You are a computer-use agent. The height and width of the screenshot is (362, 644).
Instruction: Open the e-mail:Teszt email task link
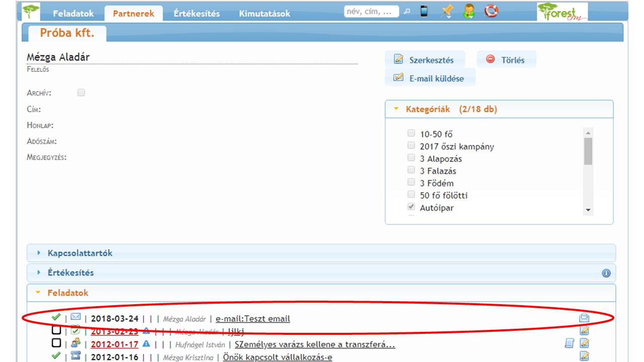(253, 319)
